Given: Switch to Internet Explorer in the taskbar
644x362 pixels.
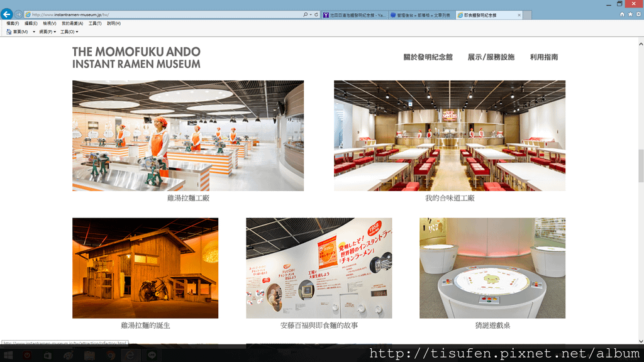Looking at the screenshot, I should [131, 355].
